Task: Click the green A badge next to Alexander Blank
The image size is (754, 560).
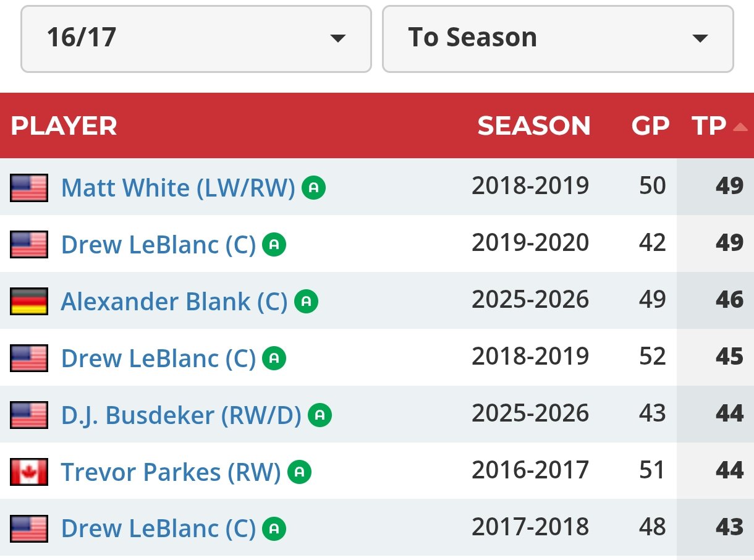Action: coord(306,302)
